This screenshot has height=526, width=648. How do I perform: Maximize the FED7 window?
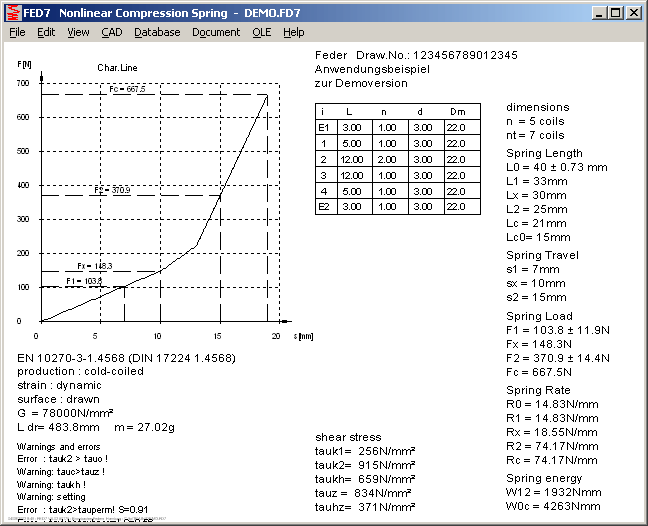click(614, 13)
